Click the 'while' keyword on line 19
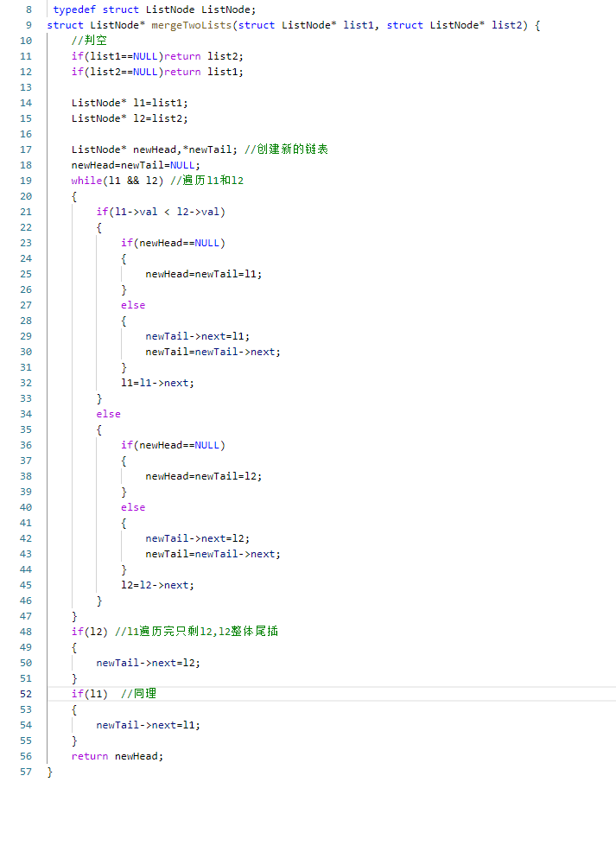616x852 pixels. coord(86,181)
